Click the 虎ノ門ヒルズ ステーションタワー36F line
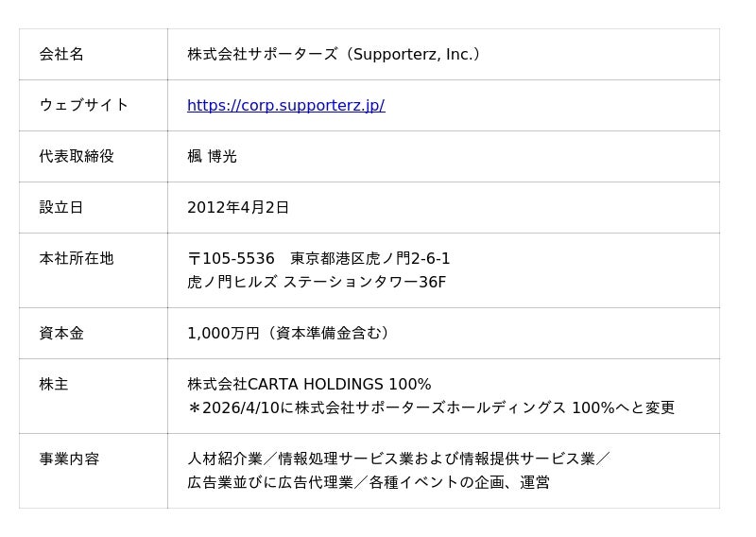756x537 pixels. 317,282
